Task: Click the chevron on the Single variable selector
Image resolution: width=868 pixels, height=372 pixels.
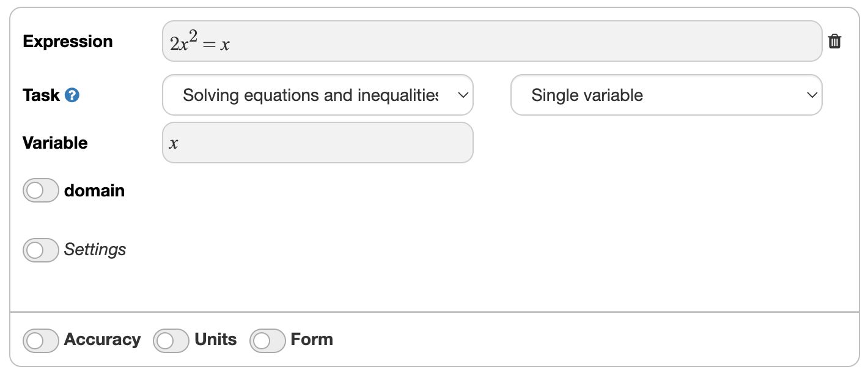Action: click(811, 95)
